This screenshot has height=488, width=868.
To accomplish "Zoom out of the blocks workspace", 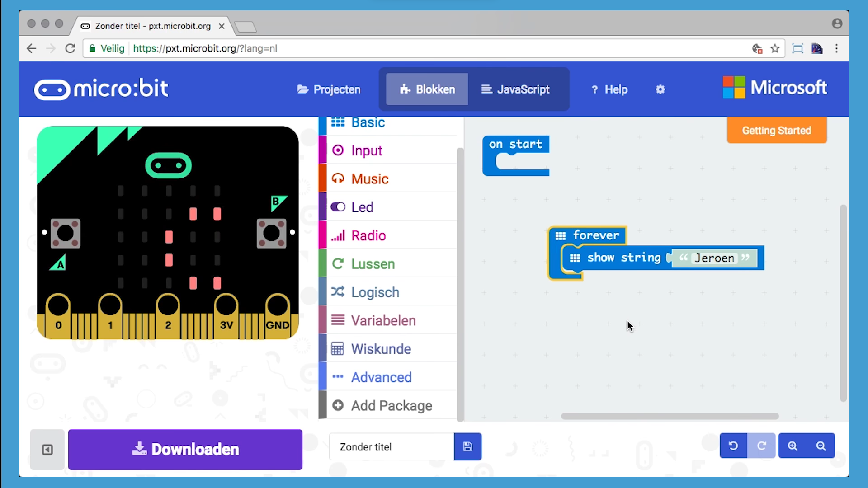I will pyautogui.click(x=821, y=446).
